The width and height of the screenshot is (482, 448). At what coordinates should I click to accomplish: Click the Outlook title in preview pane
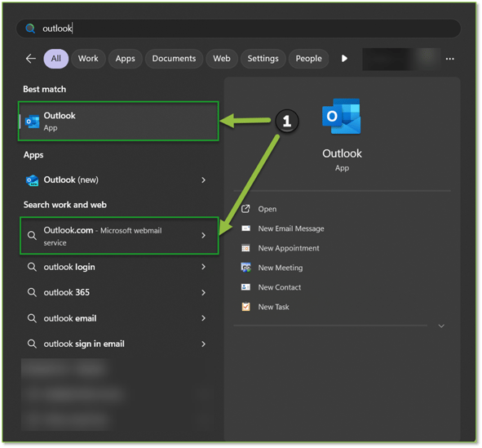342,153
